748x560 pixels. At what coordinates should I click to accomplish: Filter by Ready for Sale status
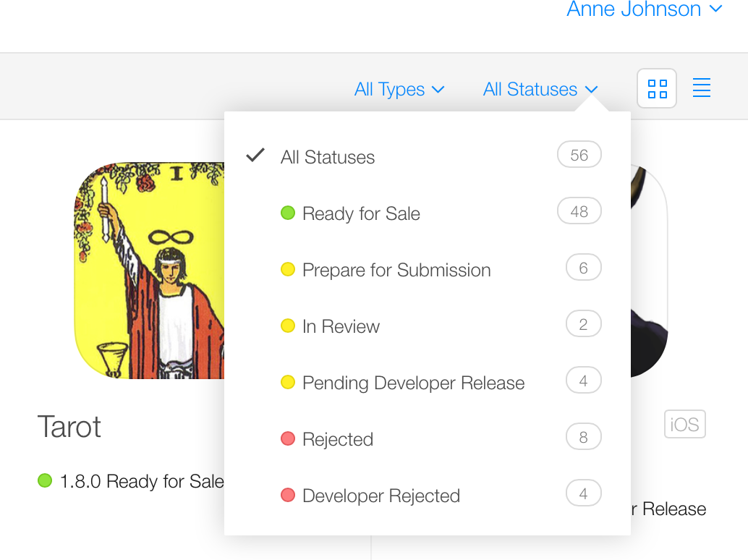[361, 213]
